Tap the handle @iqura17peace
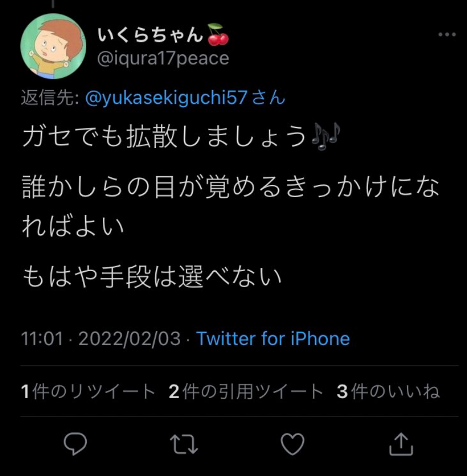Viewport: 467px width, 476px height. [x=163, y=59]
